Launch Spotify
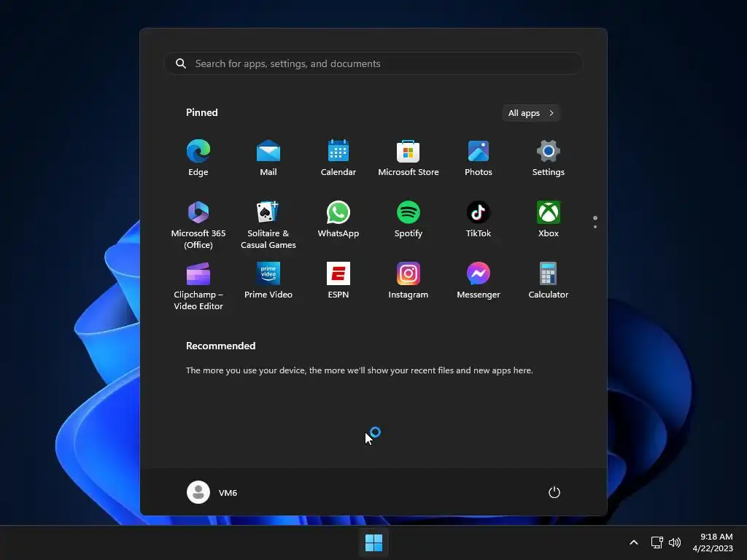This screenshot has height=560, width=747. tap(409, 219)
